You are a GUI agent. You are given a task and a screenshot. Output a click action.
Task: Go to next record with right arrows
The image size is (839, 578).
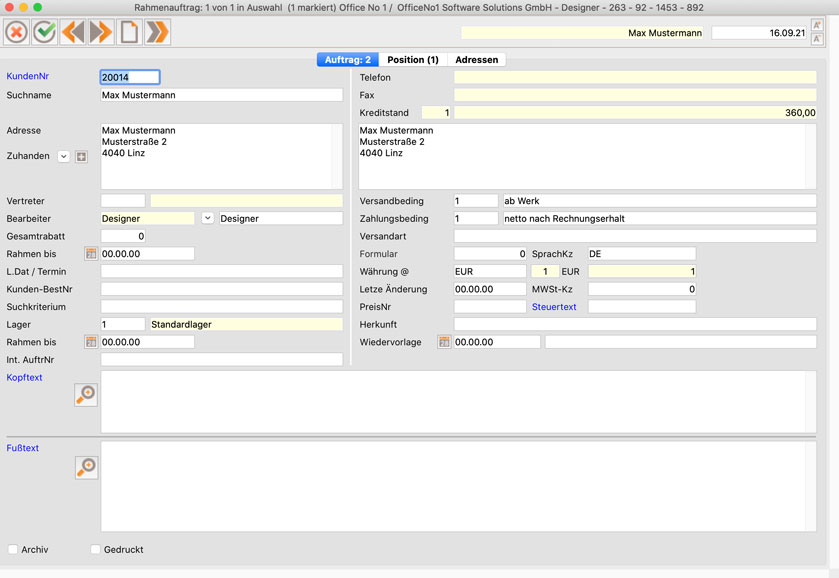tap(101, 32)
